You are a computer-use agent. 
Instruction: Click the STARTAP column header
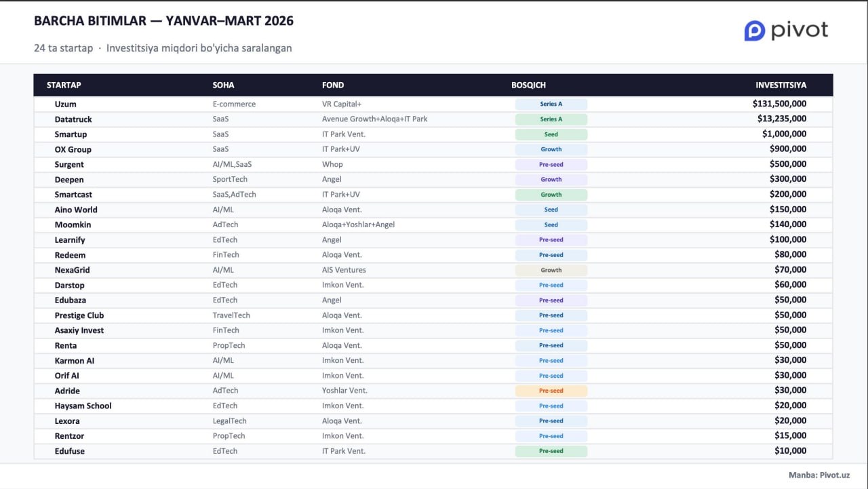tap(64, 85)
